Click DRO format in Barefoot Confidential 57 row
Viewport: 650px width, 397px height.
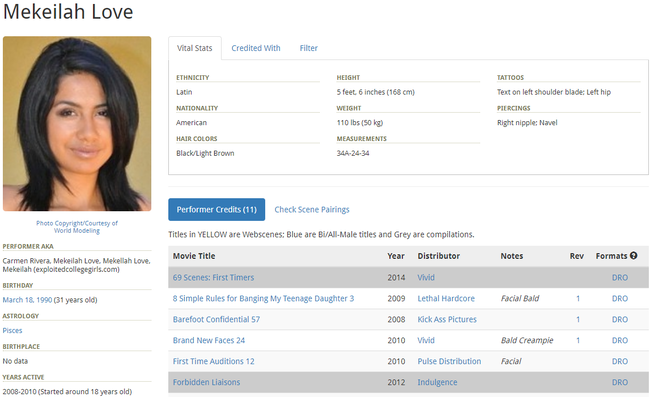click(620, 319)
